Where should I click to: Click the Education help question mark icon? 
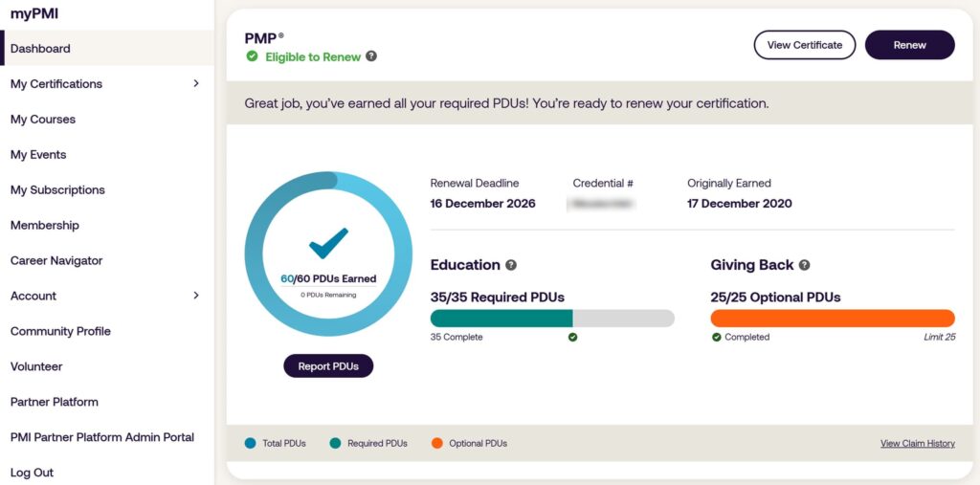[x=511, y=265]
